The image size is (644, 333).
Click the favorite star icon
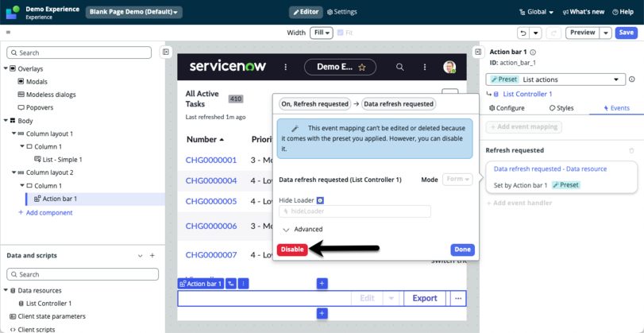[362, 67]
